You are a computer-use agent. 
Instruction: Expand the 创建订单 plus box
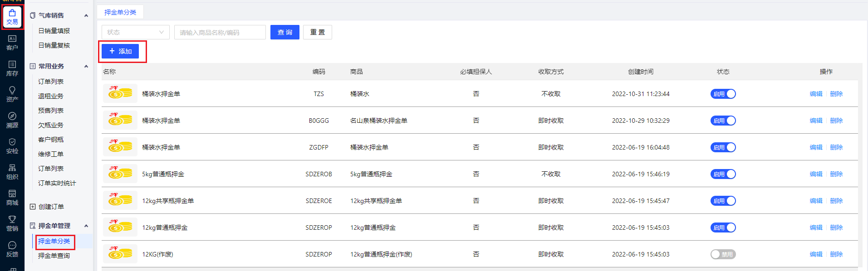pos(33,207)
